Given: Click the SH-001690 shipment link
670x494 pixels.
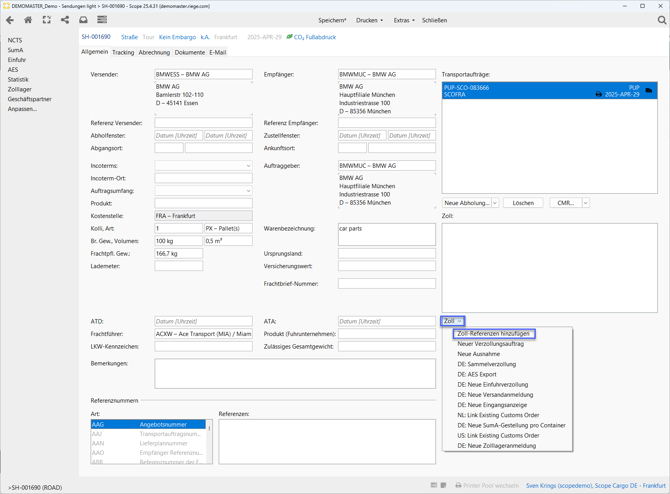Looking at the screenshot, I should (96, 37).
